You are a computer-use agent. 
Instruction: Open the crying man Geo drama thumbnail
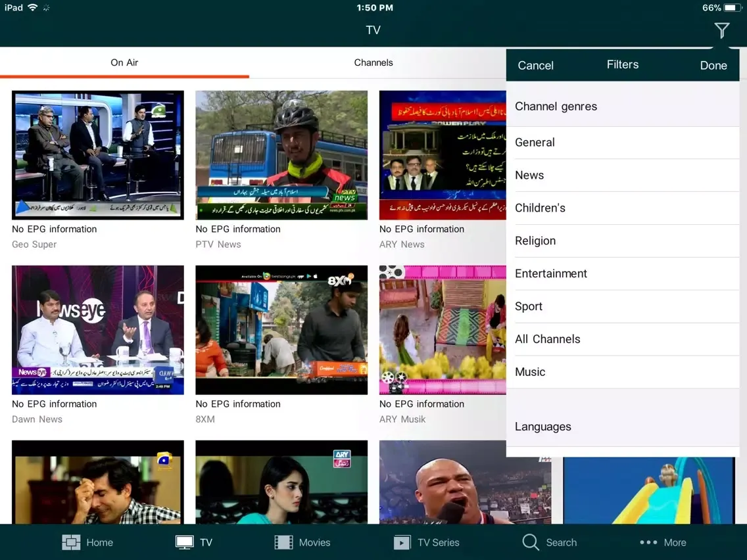pyautogui.click(x=98, y=482)
